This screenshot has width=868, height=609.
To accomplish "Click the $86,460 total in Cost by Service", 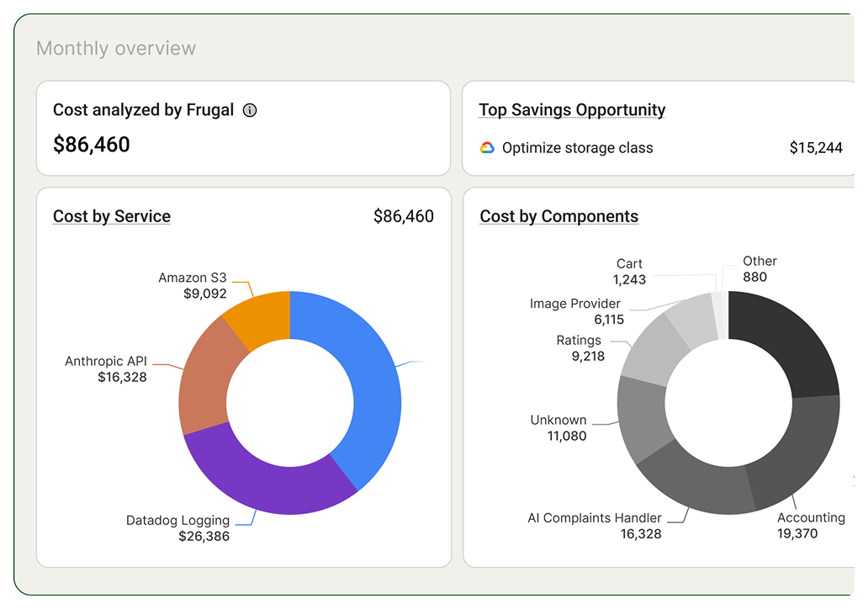I will click(x=403, y=216).
